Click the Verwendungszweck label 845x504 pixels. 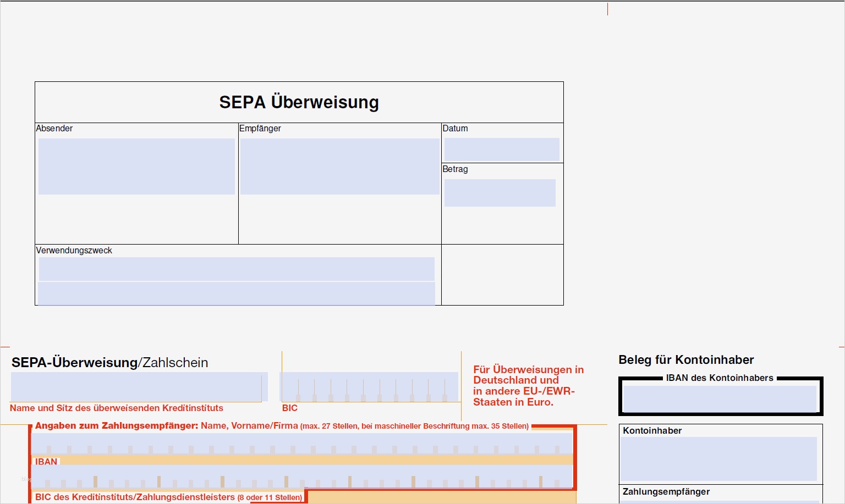[x=74, y=250]
